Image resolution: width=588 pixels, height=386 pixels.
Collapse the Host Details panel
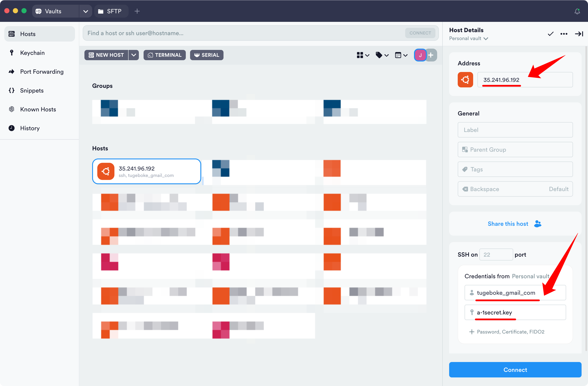[579, 34]
